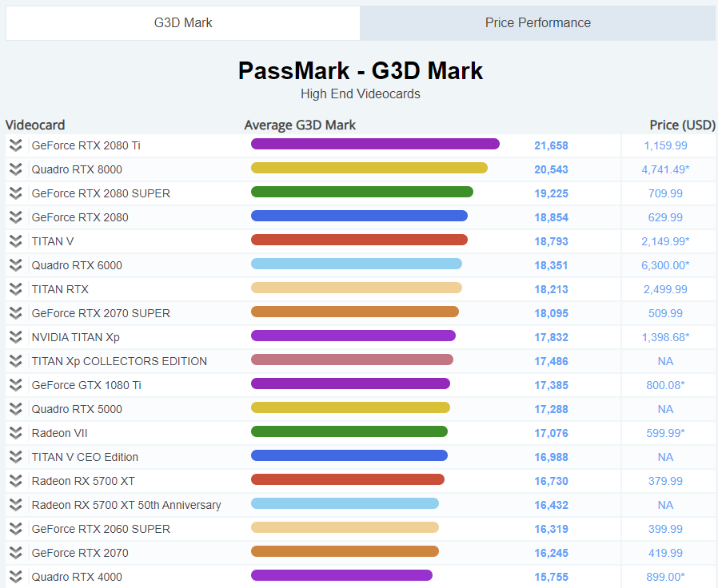Screen dimensions: 718x588
Task: Click the green bar for Radeon VII
Action: [349, 431]
